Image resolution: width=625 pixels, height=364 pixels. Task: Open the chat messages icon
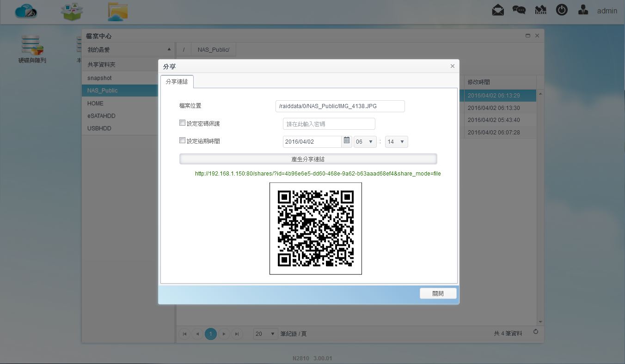click(x=519, y=10)
